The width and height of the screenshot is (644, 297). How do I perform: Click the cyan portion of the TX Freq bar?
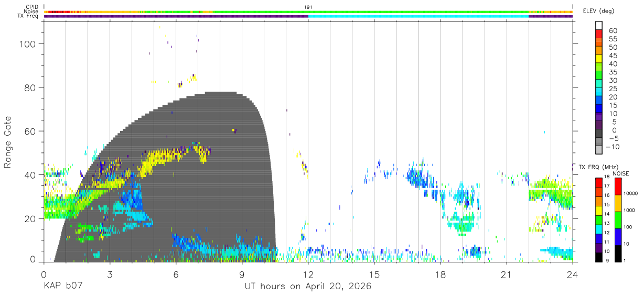coord(418,16)
